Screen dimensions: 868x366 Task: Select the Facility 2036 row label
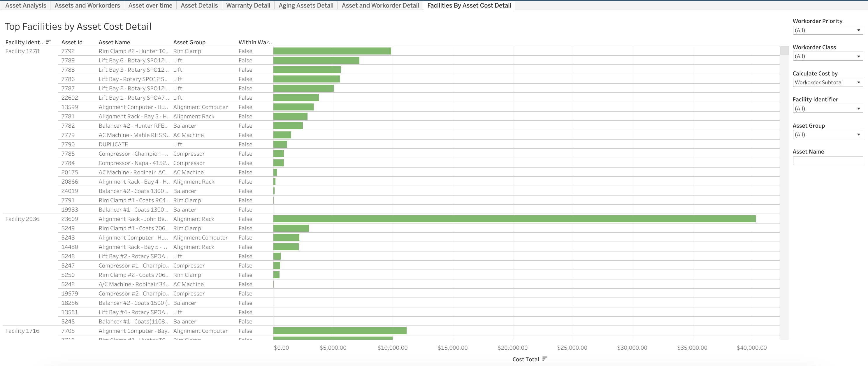coord(22,219)
